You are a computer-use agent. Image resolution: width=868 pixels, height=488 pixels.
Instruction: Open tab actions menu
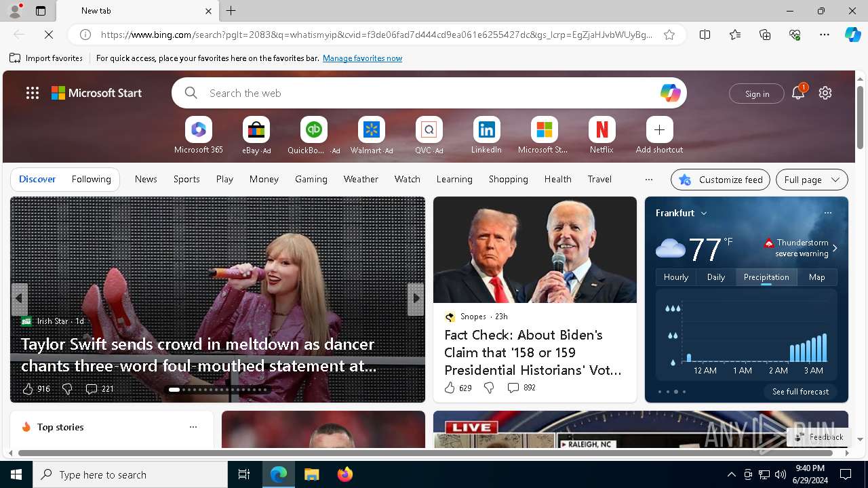pyautogui.click(x=41, y=11)
